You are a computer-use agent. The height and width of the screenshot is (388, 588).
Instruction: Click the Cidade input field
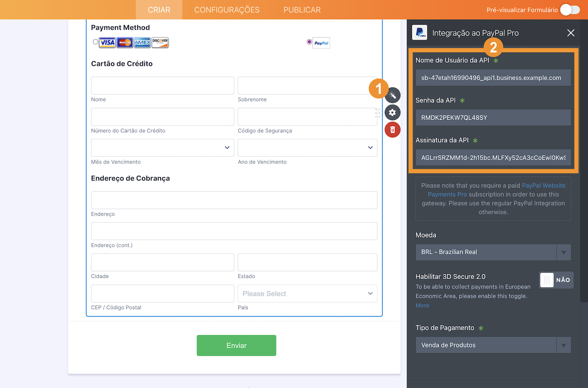162,262
